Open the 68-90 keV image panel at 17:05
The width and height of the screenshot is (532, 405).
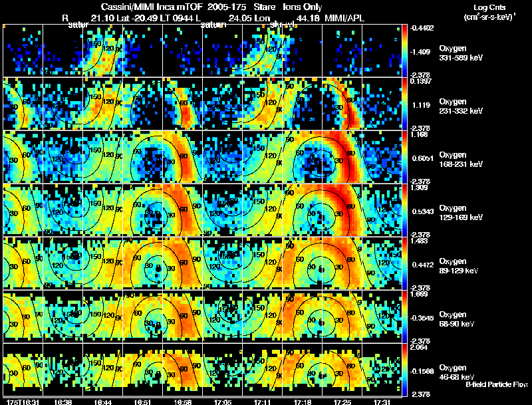pos(223,317)
